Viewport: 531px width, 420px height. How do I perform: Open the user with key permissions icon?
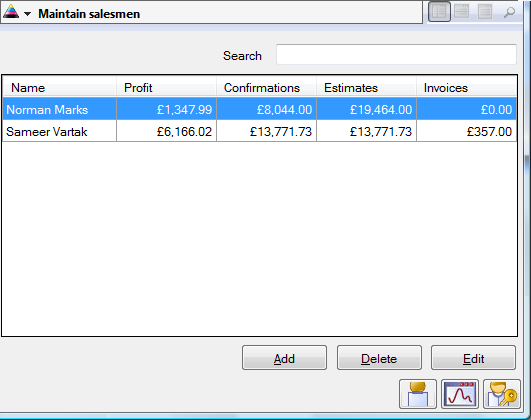[502, 394]
